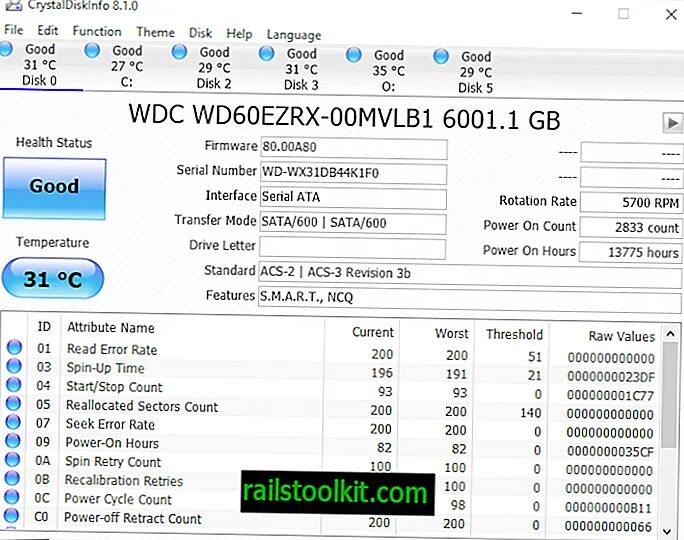This screenshot has width=684, height=540.
Task: Click the CrystalDiskInfo title bar app icon
Action: pos(14,5)
